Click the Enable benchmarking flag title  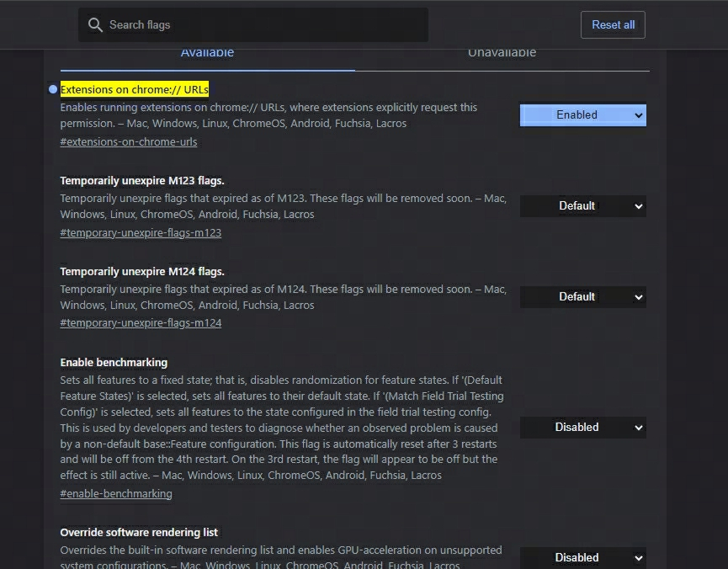(x=114, y=363)
